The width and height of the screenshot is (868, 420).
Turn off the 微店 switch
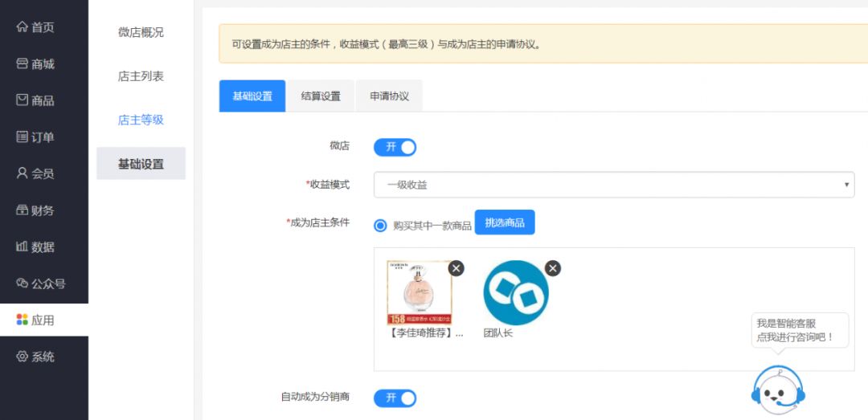click(395, 147)
